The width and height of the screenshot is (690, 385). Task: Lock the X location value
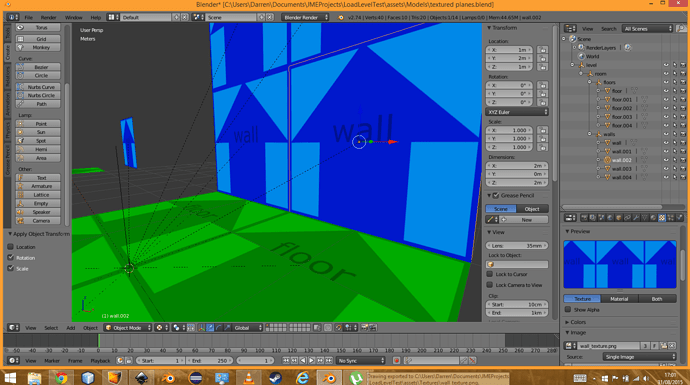[542, 50]
